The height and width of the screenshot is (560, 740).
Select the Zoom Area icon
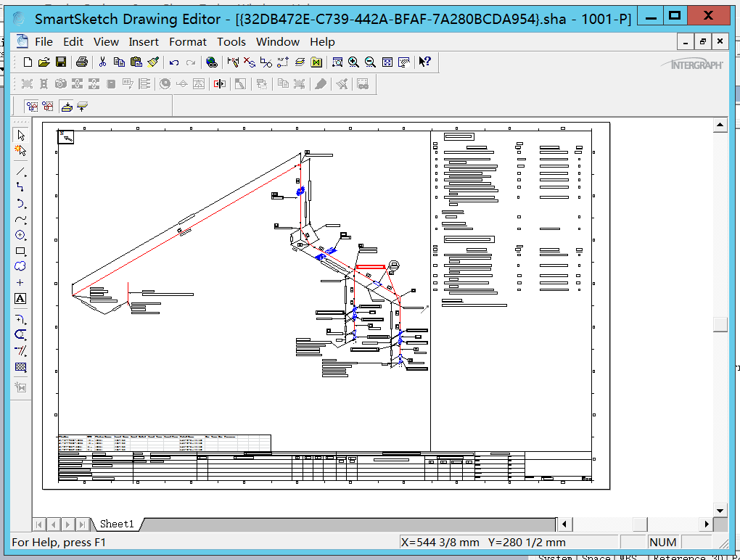click(337, 62)
